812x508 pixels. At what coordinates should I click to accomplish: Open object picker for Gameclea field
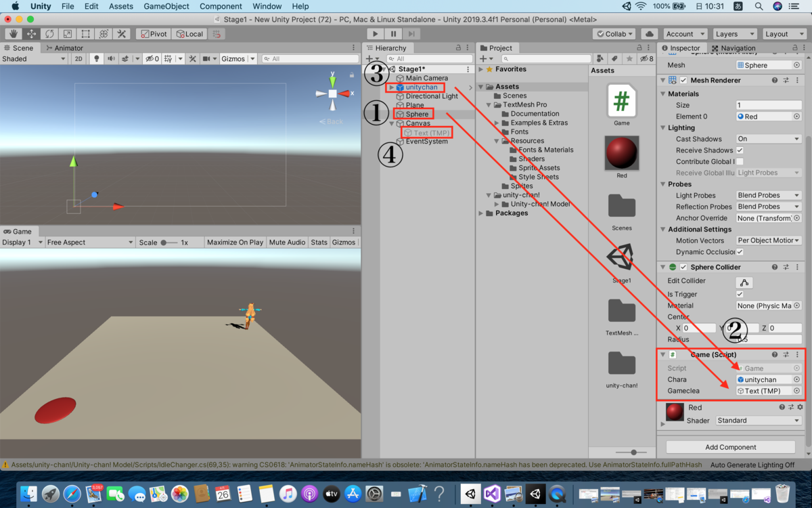coord(797,391)
